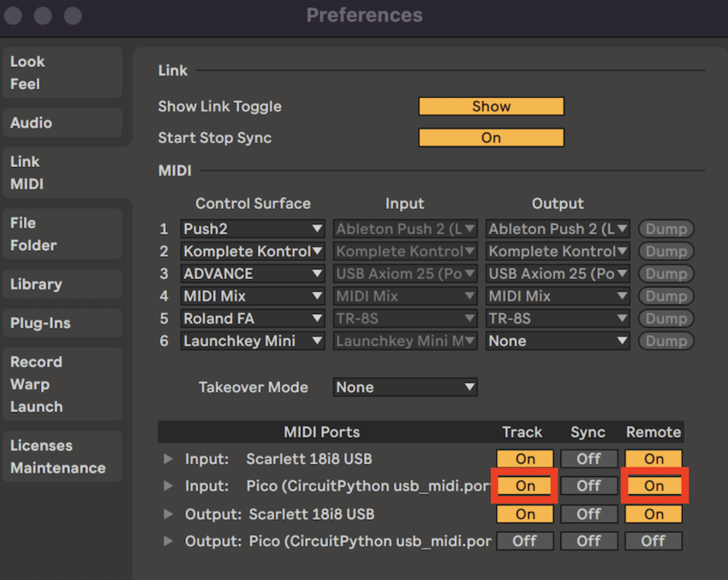Open Control Surface 5 Roland FA dropdown
The image size is (728, 580).
(253, 319)
